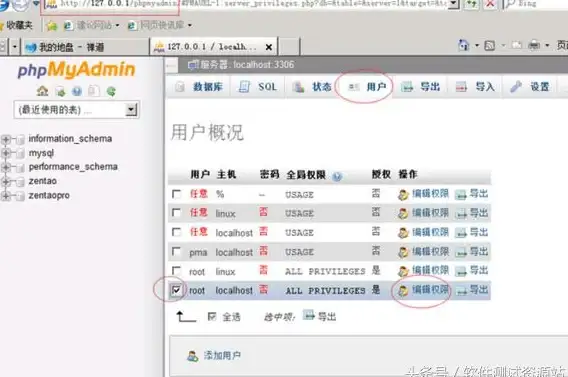Image resolution: width=568 pixels, height=377 pixels.
Task: Click the export icon in the root linux row
Action: [x=461, y=271]
